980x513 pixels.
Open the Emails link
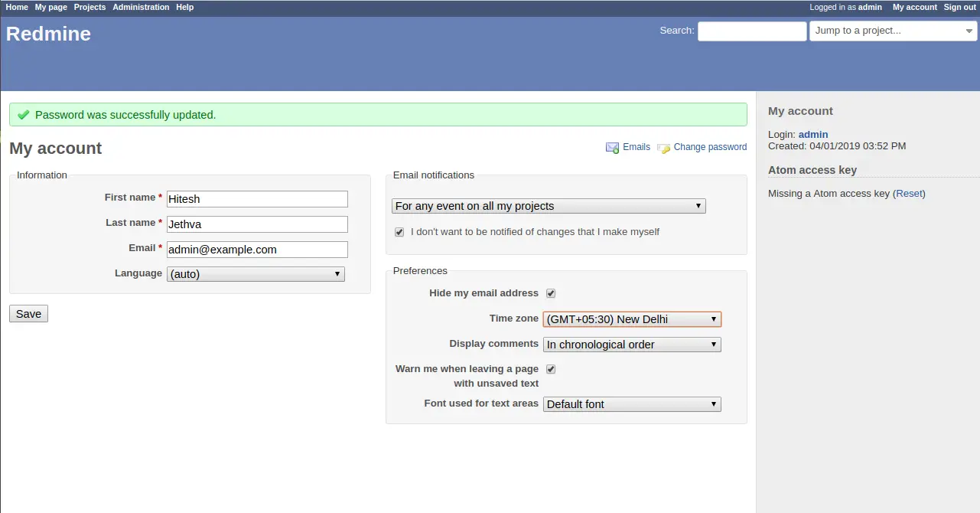(637, 147)
